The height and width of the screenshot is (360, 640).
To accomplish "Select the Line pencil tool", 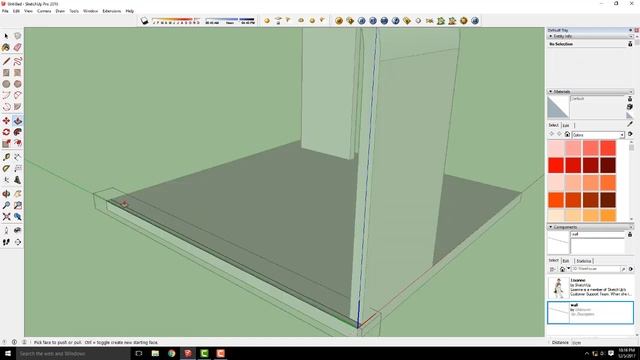I will (x=6, y=62).
